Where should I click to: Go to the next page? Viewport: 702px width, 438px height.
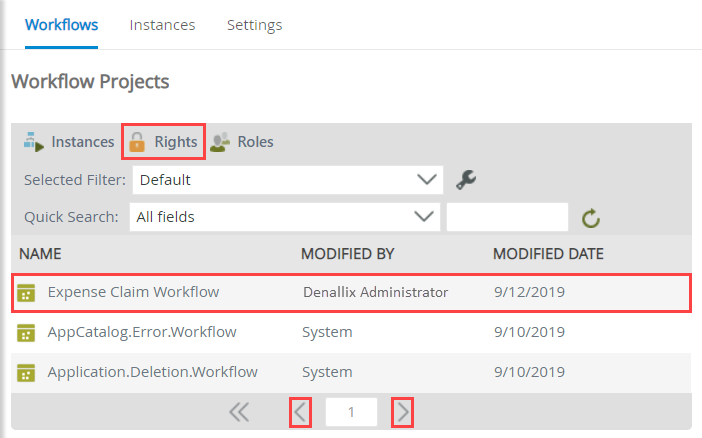402,412
